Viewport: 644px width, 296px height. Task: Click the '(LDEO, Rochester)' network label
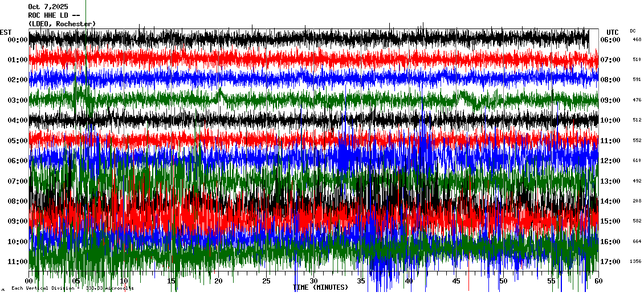(62, 25)
